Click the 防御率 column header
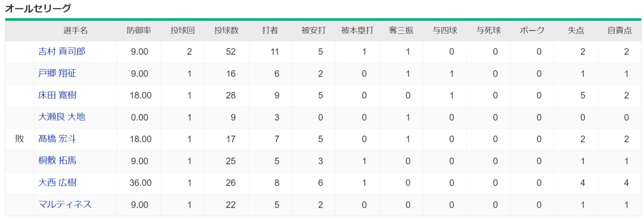Viewport: 644px width, 220px height. 139,30
